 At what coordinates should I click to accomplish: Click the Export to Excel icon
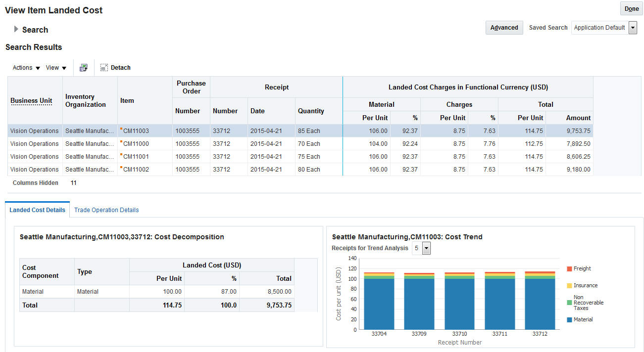(84, 68)
